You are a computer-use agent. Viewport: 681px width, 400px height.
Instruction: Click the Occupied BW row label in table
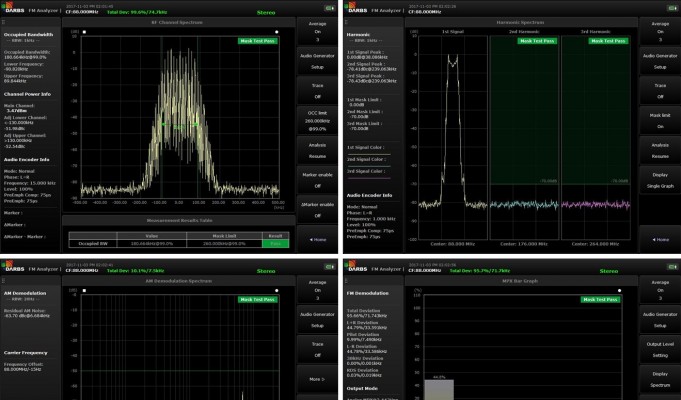tap(93, 244)
